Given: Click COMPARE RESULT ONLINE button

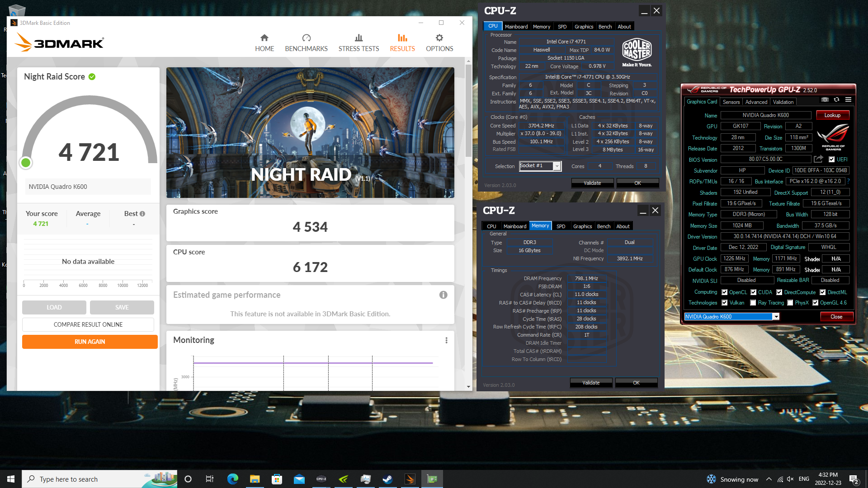Looking at the screenshot, I should click(88, 324).
